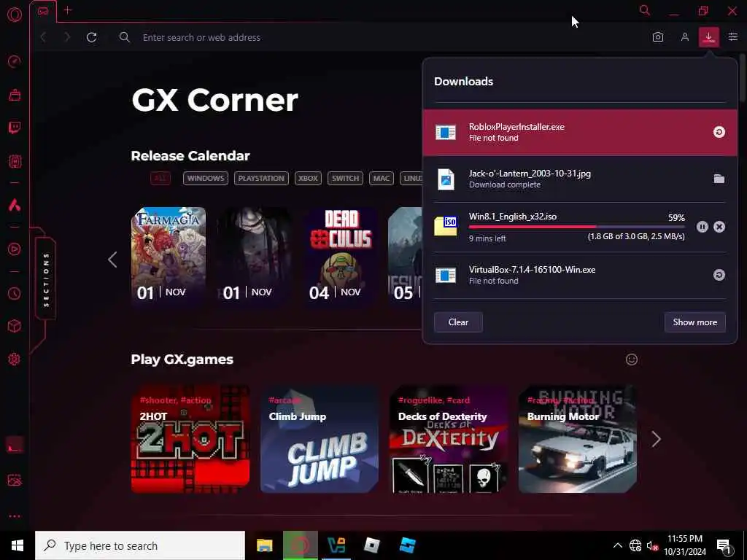Open the Player sidebar icon
Image resolution: width=747 pixels, height=560 pixels.
point(15,249)
